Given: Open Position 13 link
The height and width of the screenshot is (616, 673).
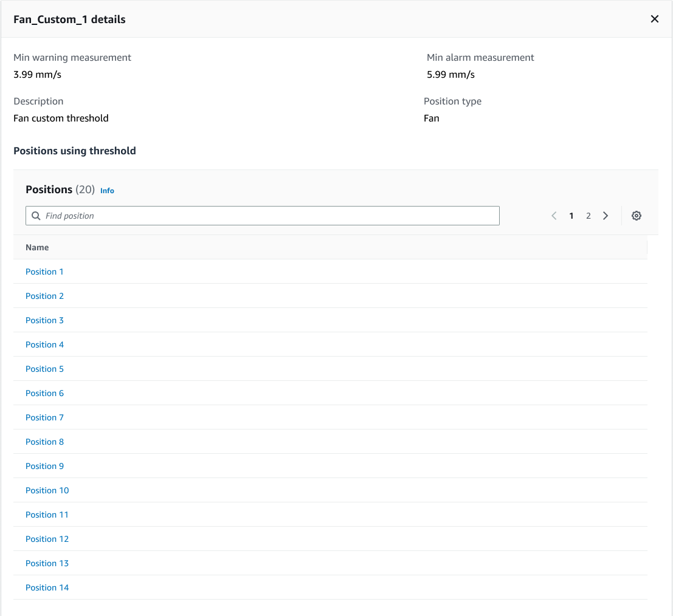Looking at the screenshot, I should (47, 563).
